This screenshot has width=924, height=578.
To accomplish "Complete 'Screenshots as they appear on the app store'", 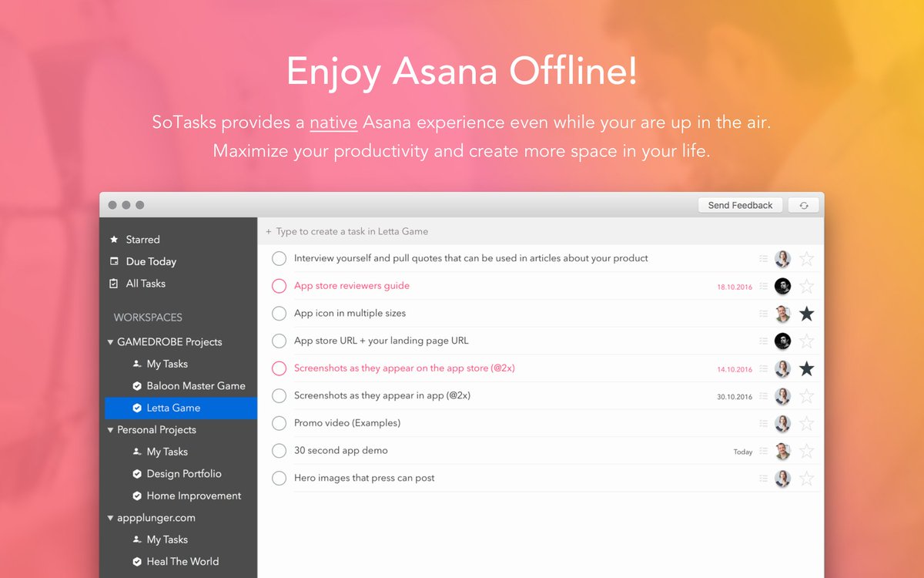I will click(x=279, y=368).
